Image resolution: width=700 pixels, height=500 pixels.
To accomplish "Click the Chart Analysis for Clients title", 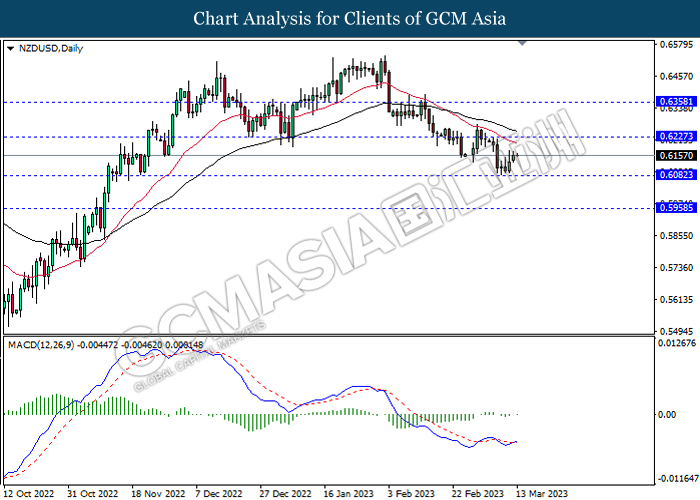I will (x=350, y=19).
